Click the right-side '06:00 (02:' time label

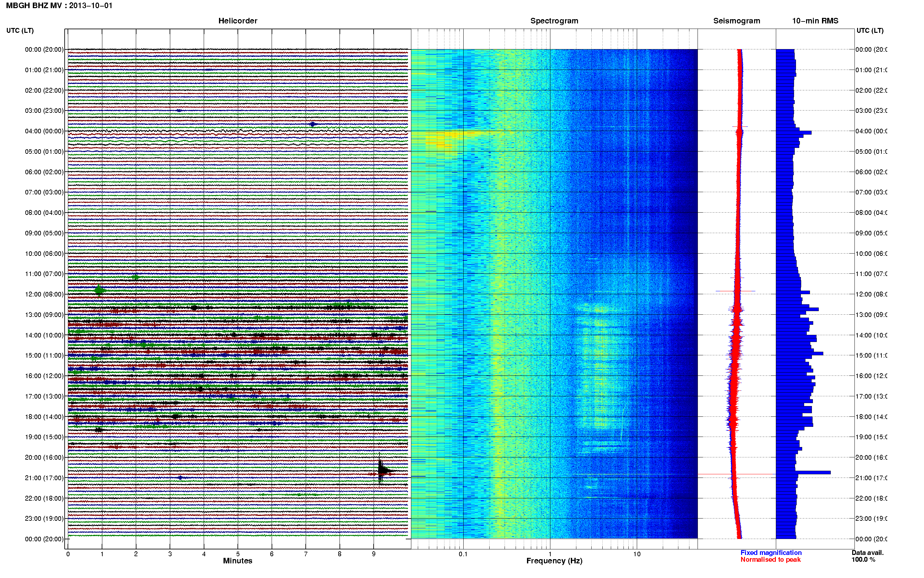(x=871, y=172)
